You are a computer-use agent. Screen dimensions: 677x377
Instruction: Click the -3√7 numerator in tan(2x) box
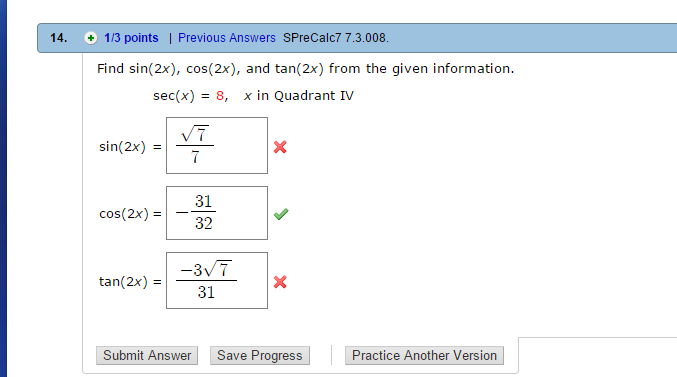[x=206, y=269]
